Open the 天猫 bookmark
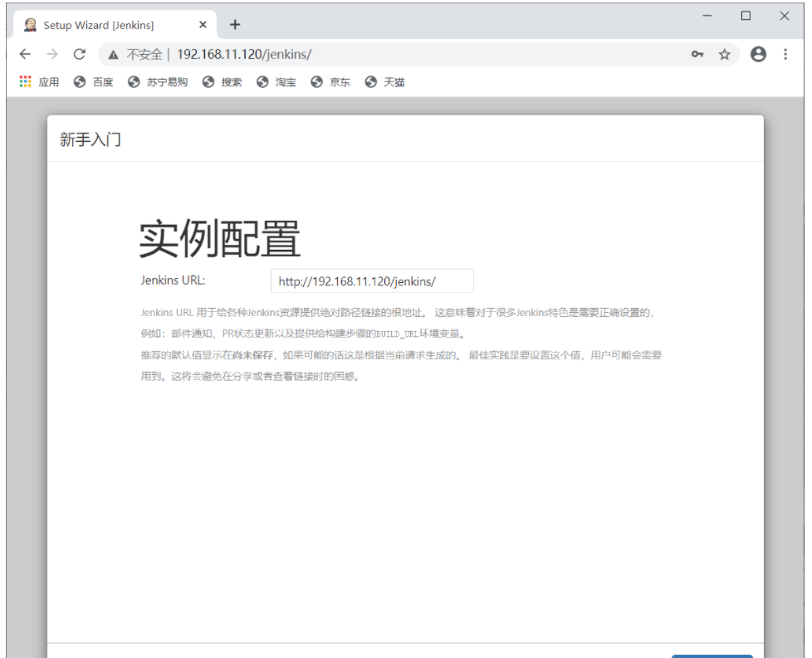Screen dimensions: 812x658 point(384,82)
